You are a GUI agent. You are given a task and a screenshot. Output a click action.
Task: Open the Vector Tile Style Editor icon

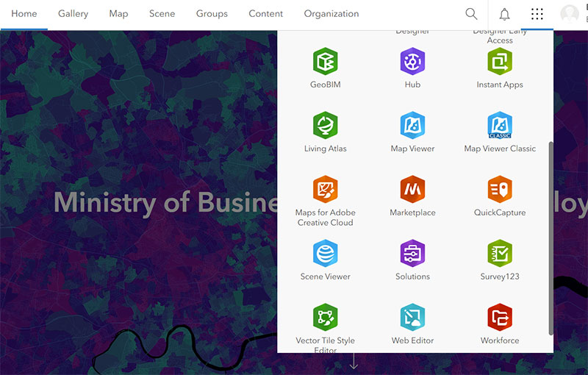[325, 317]
